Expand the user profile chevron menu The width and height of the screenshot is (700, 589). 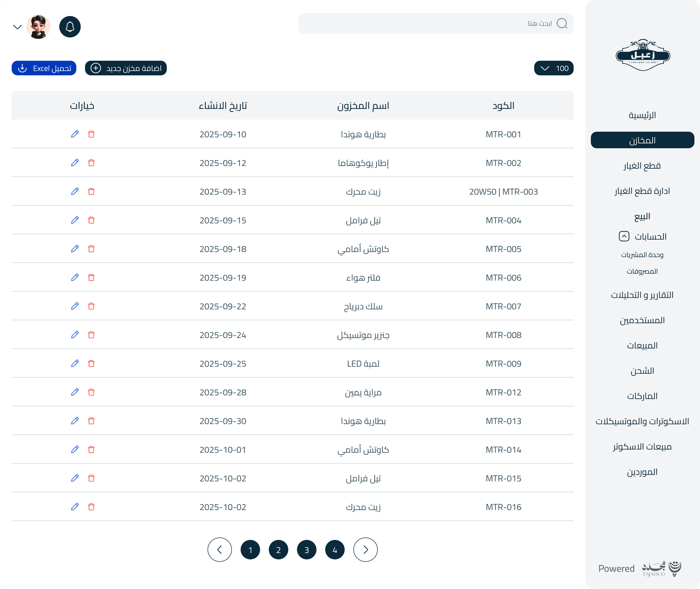tap(17, 26)
